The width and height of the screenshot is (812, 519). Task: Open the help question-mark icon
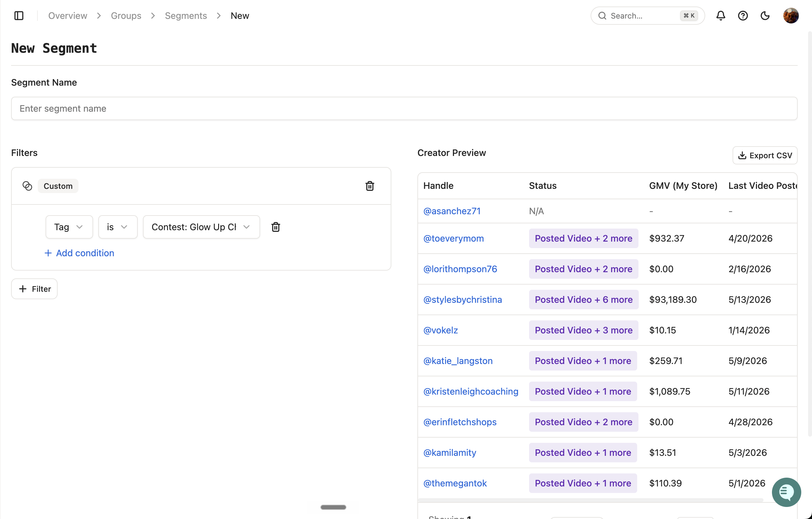click(743, 16)
